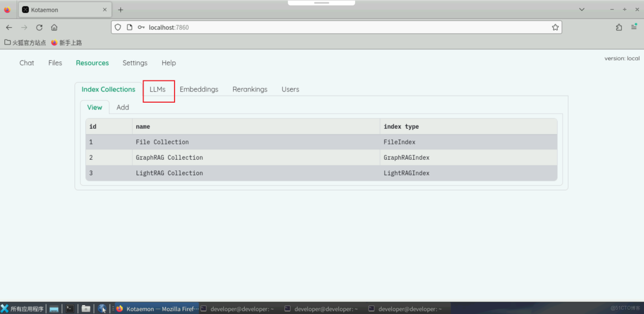Select the File Collection row name

coord(162,142)
